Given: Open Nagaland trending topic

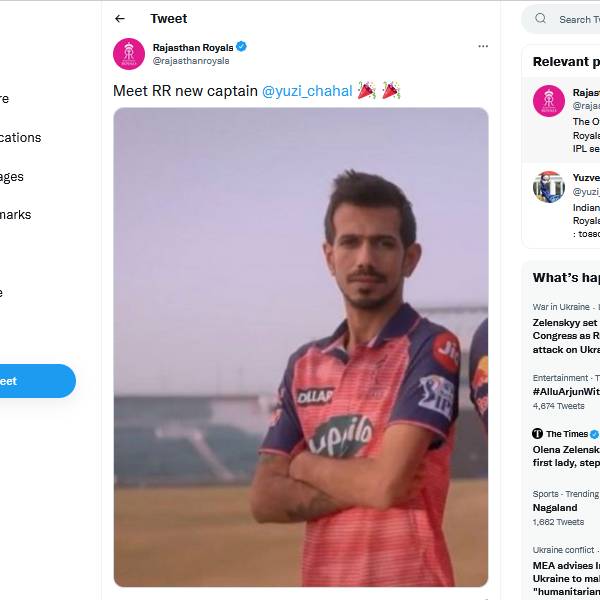Looking at the screenshot, I should click(555, 508).
